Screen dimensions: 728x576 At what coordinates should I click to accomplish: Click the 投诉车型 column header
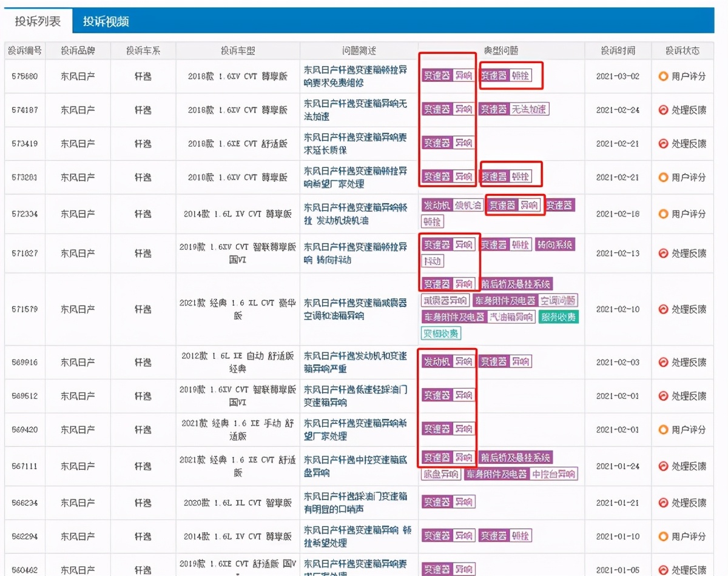(x=238, y=51)
